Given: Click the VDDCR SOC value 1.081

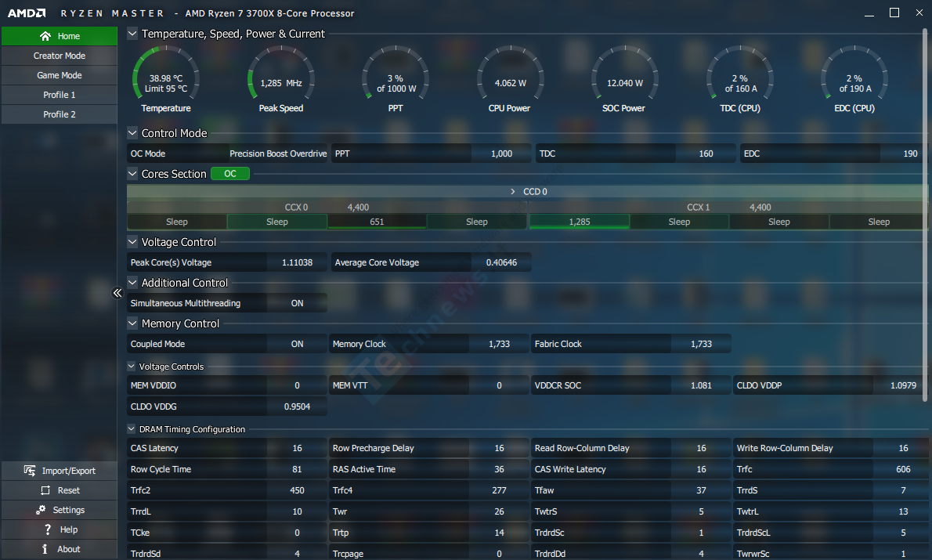Looking at the screenshot, I should tap(702, 386).
